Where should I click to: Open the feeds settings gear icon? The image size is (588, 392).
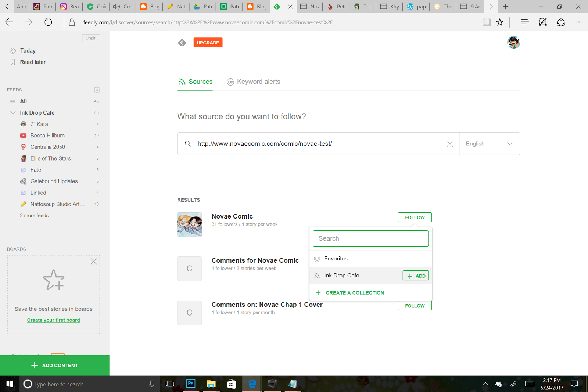pyautogui.click(x=97, y=90)
